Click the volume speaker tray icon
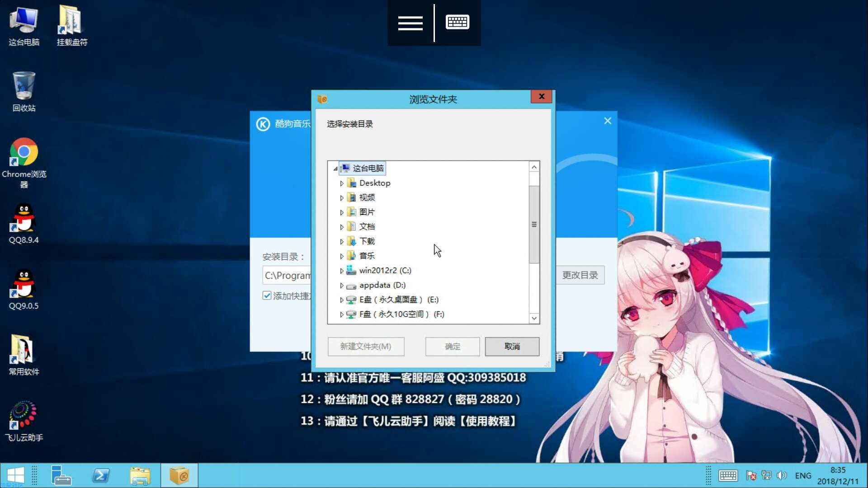868x488 pixels. [781, 475]
